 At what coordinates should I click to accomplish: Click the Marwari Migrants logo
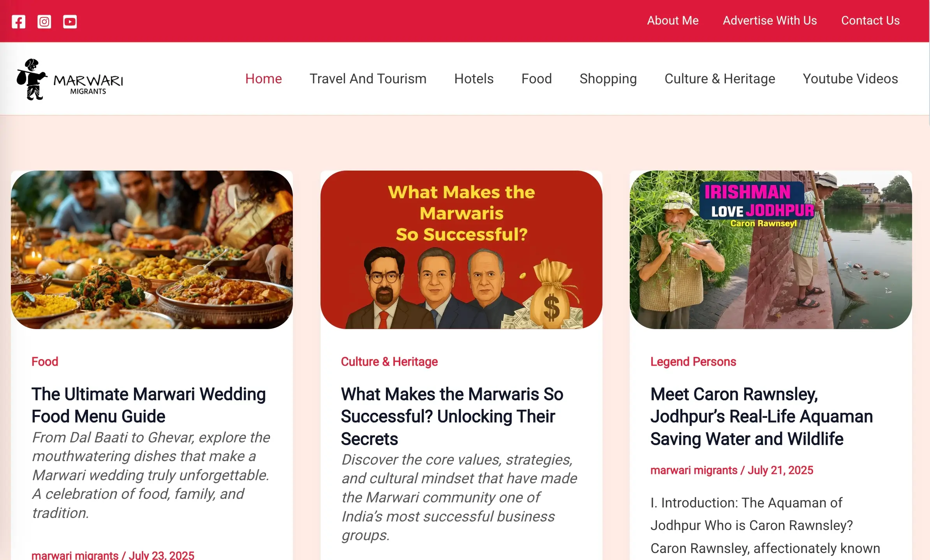[70, 79]
